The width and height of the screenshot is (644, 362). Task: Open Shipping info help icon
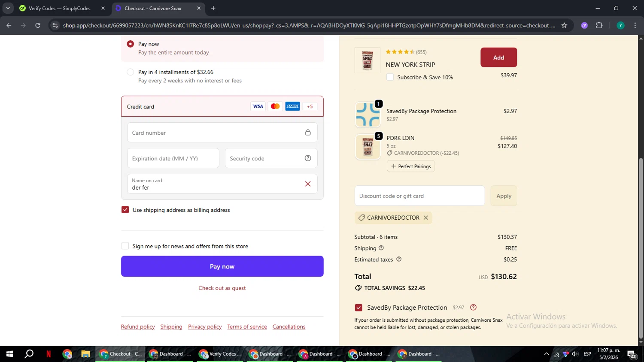[x=381, y=248]
